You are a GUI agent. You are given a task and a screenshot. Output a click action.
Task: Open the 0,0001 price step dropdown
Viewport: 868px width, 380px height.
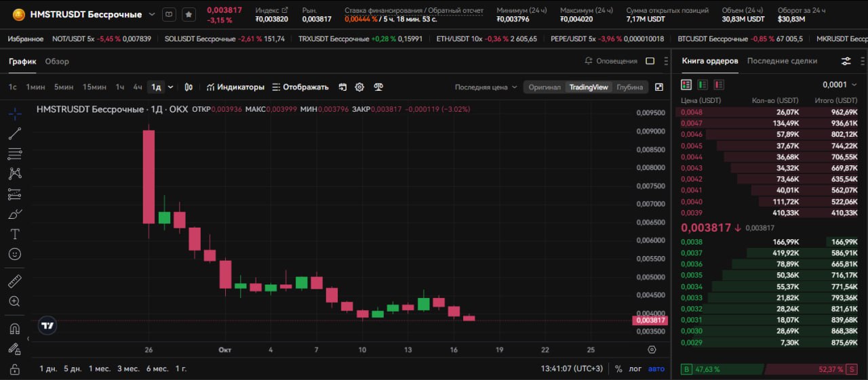tap(839, 85)
